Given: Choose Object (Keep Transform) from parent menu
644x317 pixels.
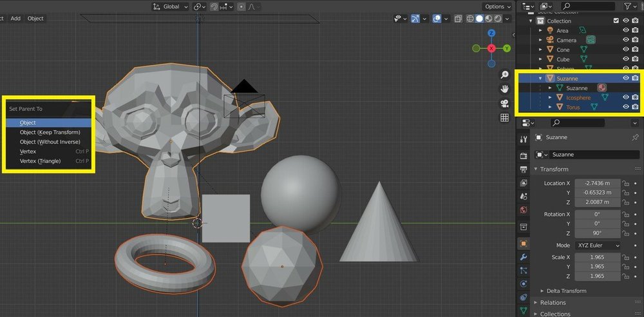Looking at the screenshot, I should (x=50, y=132).
